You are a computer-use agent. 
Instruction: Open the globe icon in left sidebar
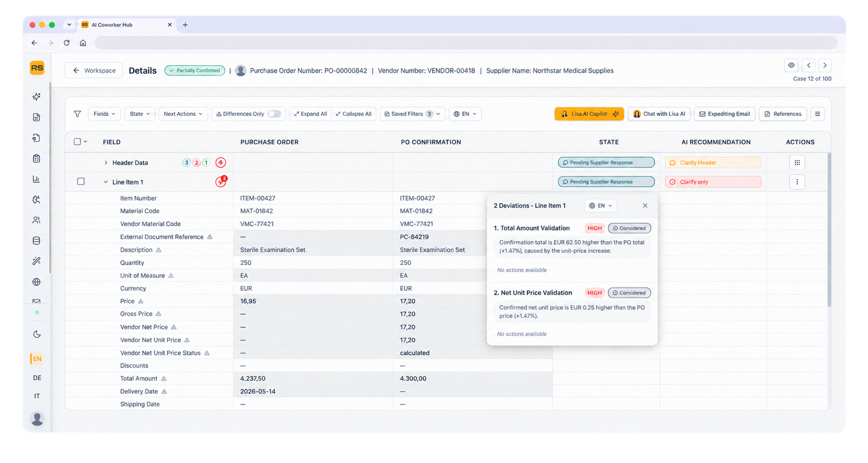(x=36, y=282)
